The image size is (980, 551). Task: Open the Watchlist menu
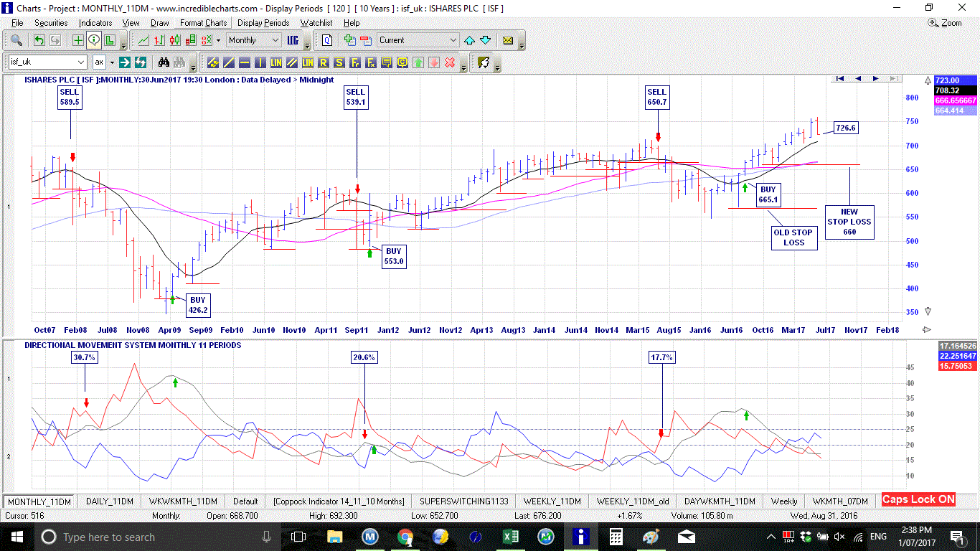(x=316, y=23)
